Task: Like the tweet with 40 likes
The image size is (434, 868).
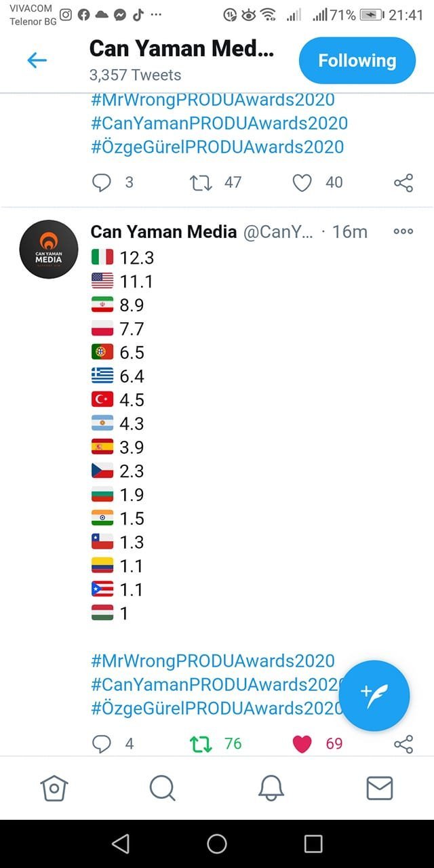Action: click(x=302, y=182)
